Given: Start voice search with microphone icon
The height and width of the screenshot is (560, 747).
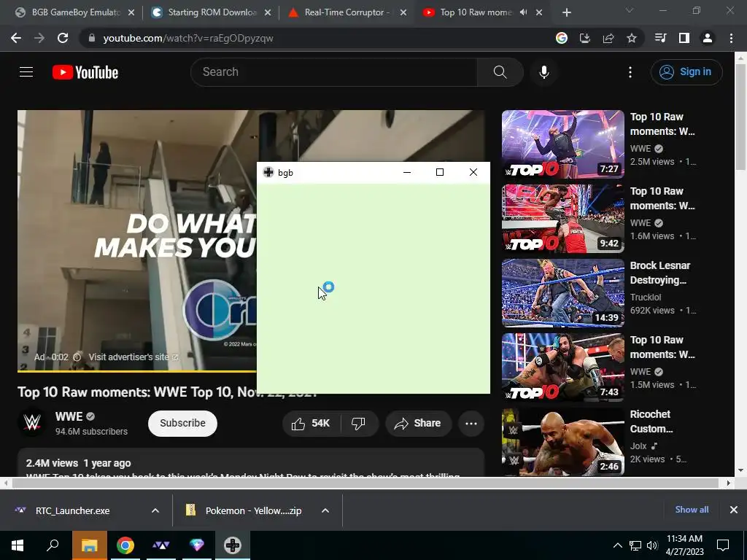Looking at the screenshot, I should (x=544, y=72).
